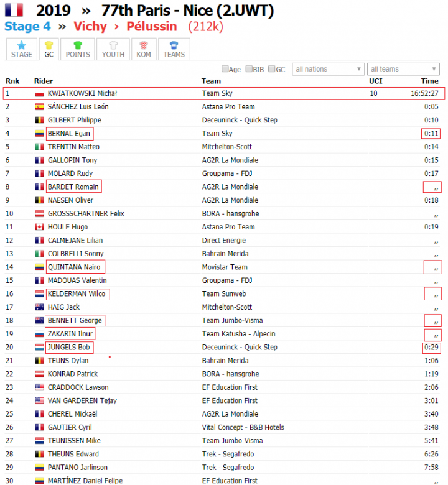
Task: Click Belgian flag beside Teuns Dylan
Action: 39,361
